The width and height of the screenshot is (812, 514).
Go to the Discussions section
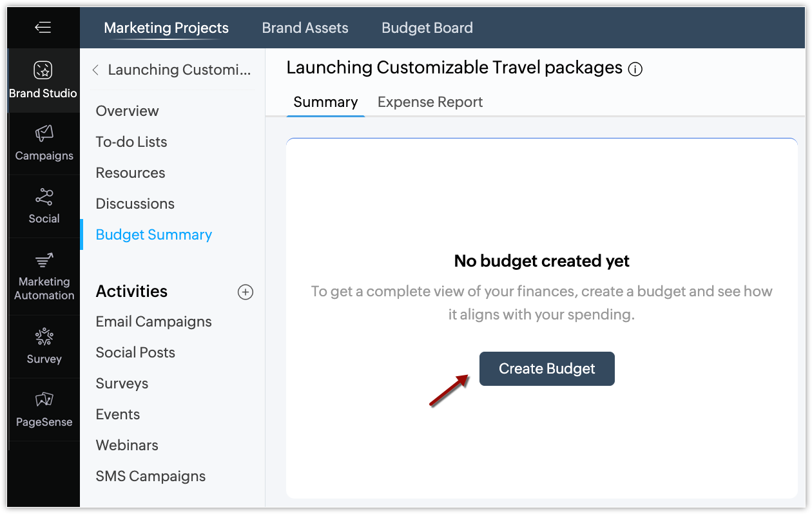[x=135, y=204]
